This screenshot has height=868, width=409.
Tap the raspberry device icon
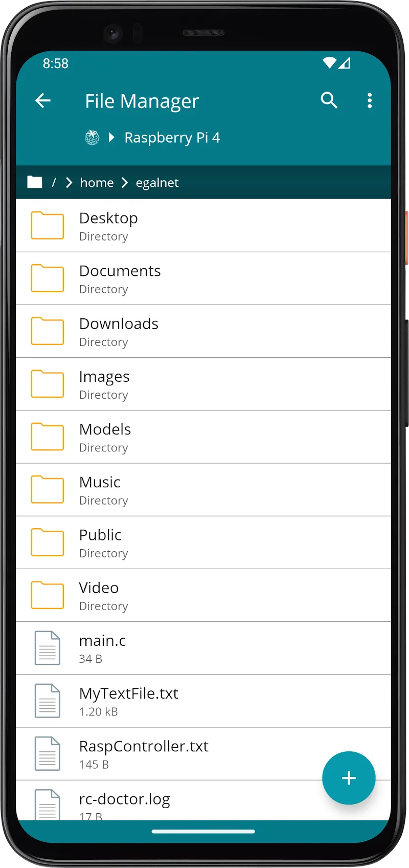click(x=92, y=138)
